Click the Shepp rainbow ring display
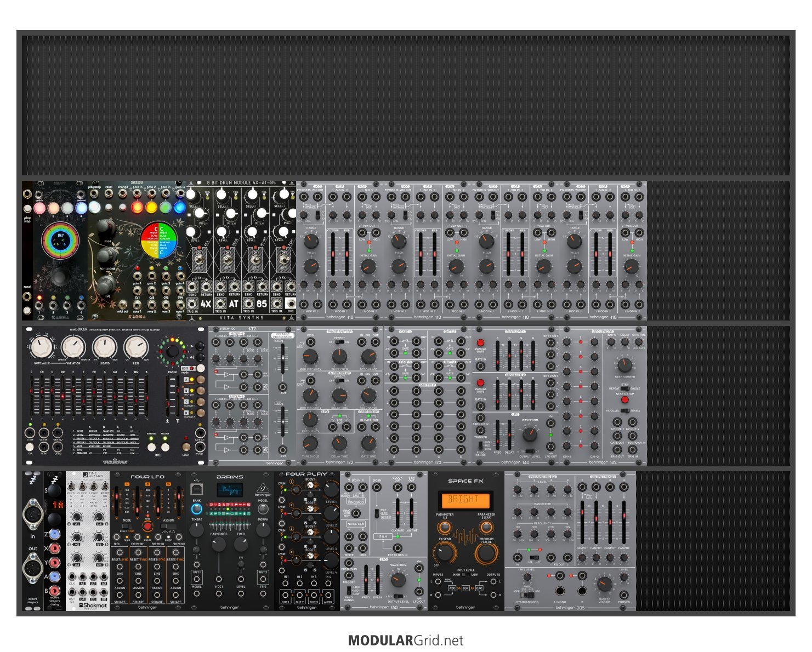This screenshot has height=652, width=812. pos(60,241)
